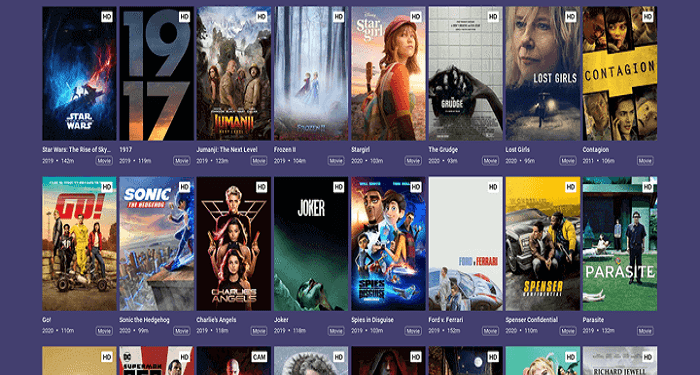Click the HD badge on 1917 poster
Viewport: 700px width, 375px height.
pos(184,17)
